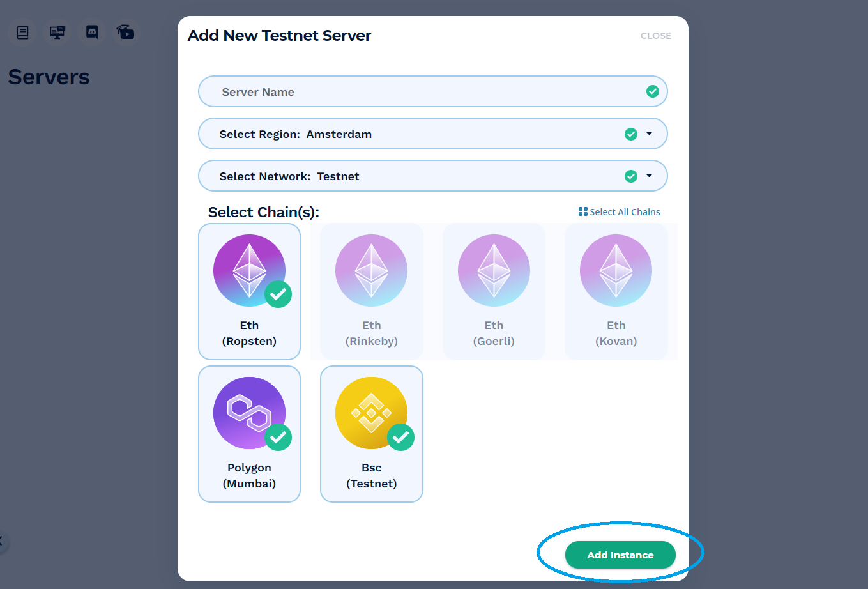Focus the Server Name input field

[x=433, y=91]
